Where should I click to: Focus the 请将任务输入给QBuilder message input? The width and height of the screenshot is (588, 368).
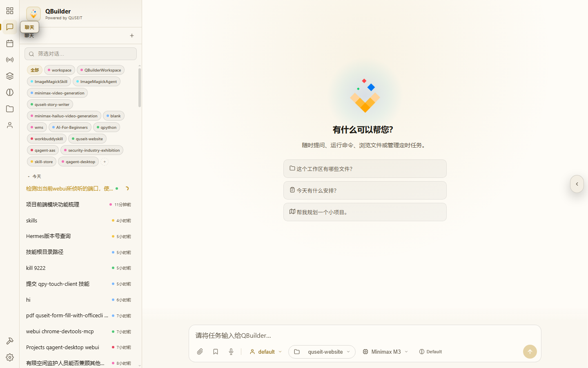click(x=365, y=335)
